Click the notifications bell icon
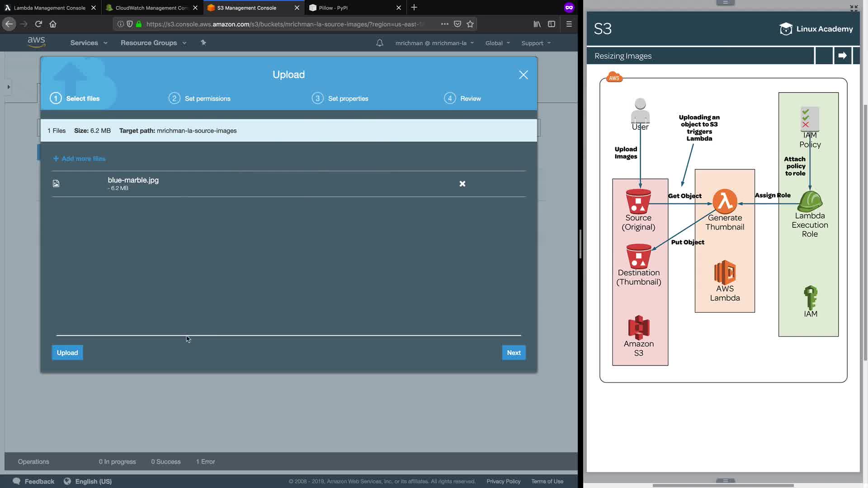The image size is (868, 488). coord(379,43)
